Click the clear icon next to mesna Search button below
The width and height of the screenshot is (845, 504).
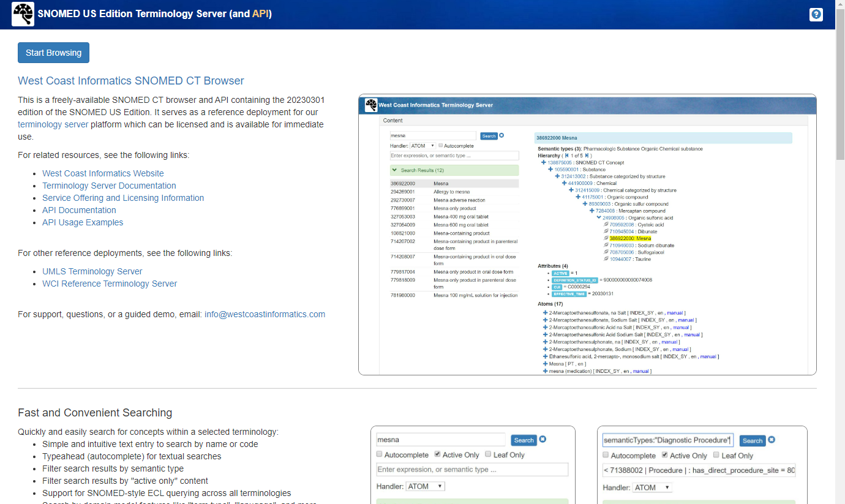click(543, 440)
